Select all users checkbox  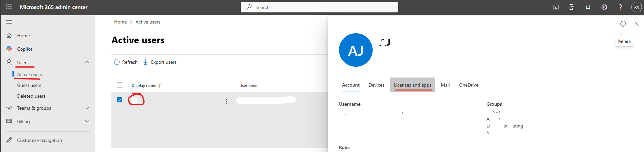(120, 85)
